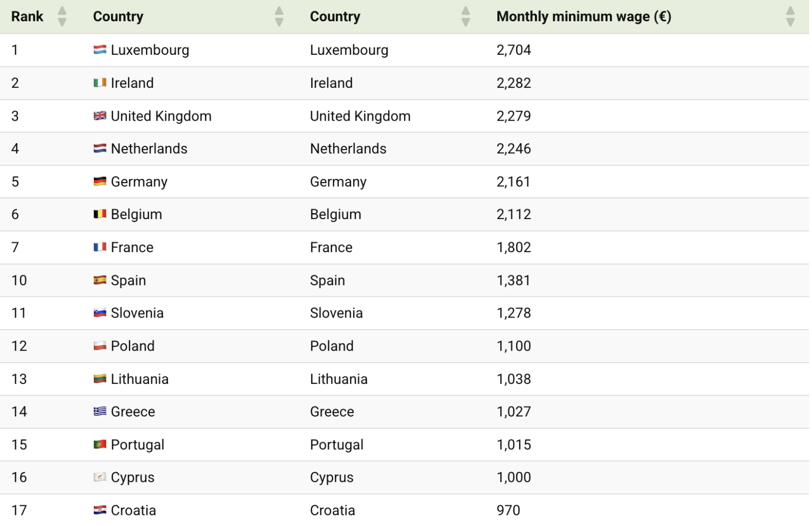Screen dimensions: 812x526
Task: Click the Portugal flag icon
Action: [x=100, y=444]
